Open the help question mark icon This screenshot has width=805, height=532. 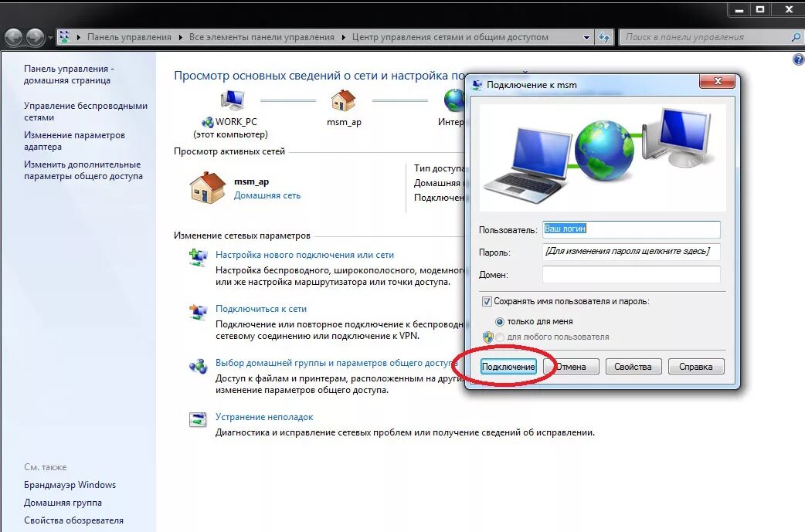coord(798,59)
